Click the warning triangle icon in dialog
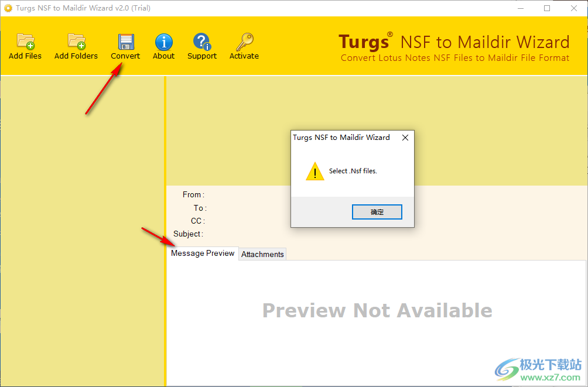The height and width of the screenshot is (387, 588). (x=315, y=172)
